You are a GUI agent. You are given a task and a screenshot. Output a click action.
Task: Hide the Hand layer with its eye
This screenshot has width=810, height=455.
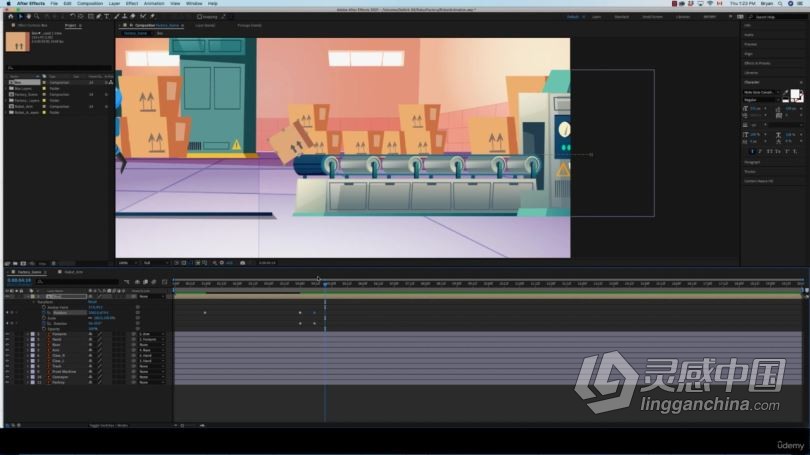coord(7,339)
